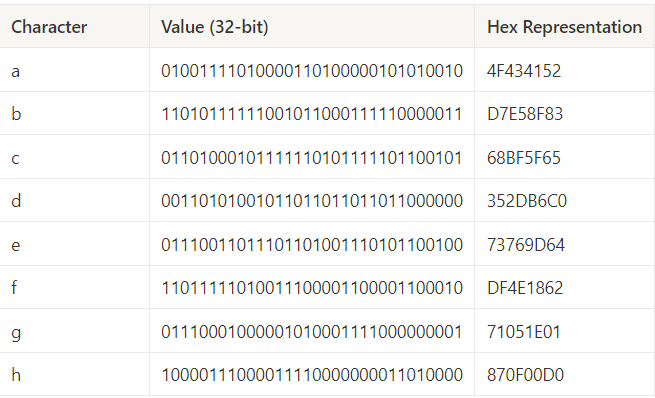Click the Value (32-bit) column header
Image resolution: width=655 pixels, height=398 pixels.
(215, 27)
